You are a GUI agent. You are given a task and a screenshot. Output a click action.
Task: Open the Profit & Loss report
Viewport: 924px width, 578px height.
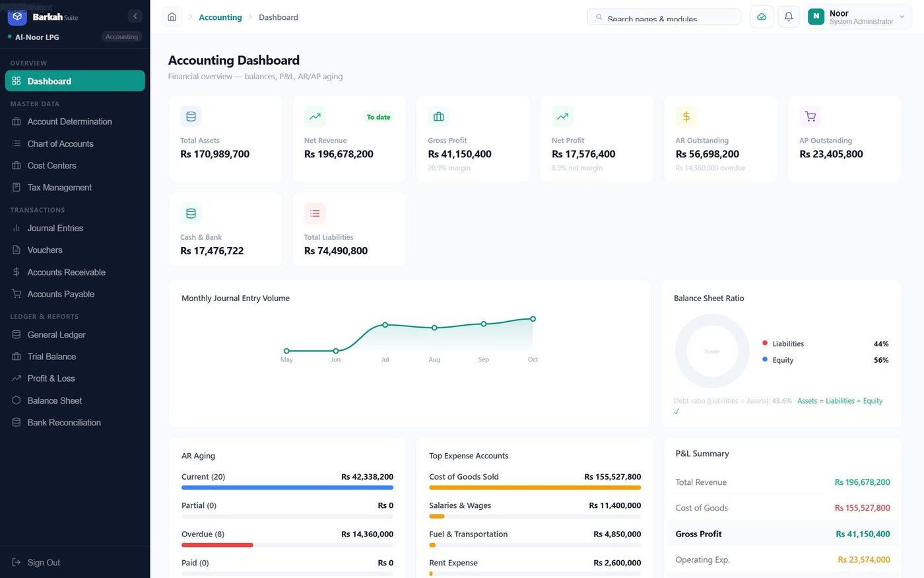75,379
